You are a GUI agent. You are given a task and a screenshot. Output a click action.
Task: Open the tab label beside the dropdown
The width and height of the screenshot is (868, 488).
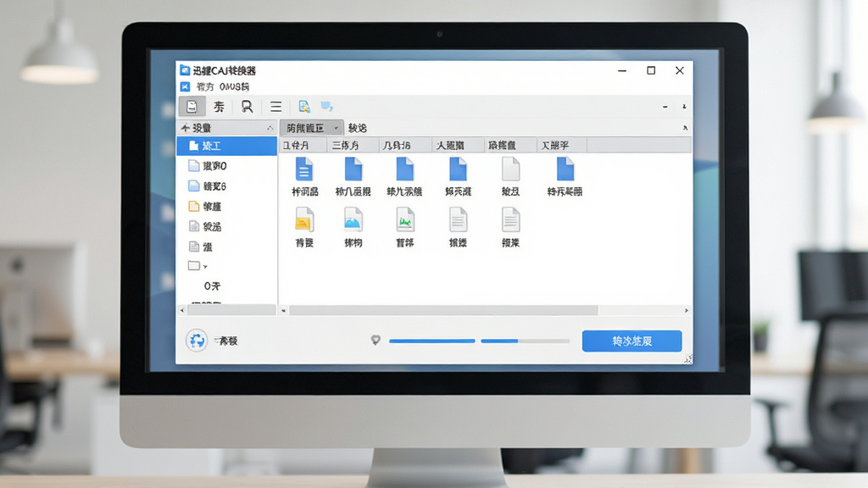coord(358,128)
